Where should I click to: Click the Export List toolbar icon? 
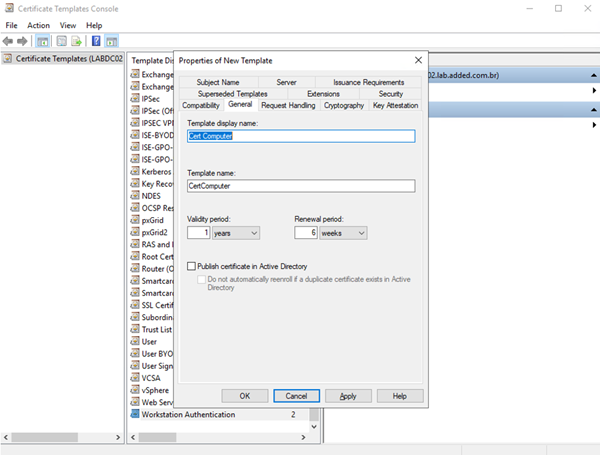point(77,41)
